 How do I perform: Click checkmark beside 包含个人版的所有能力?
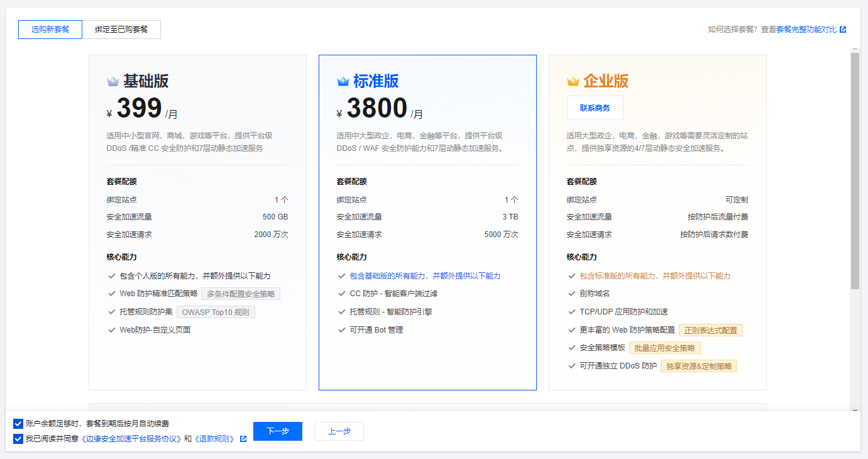pyautogui.click(x=112, y=276)
